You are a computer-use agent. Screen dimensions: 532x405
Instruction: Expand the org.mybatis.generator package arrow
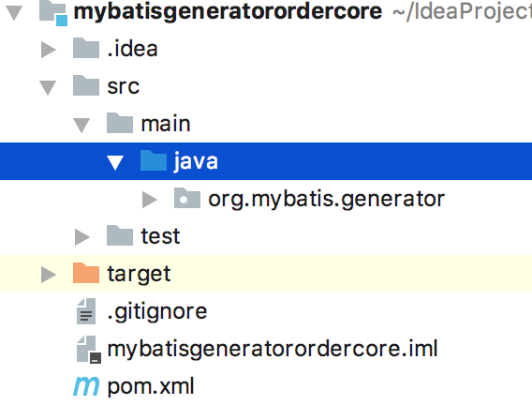[150, 200]
